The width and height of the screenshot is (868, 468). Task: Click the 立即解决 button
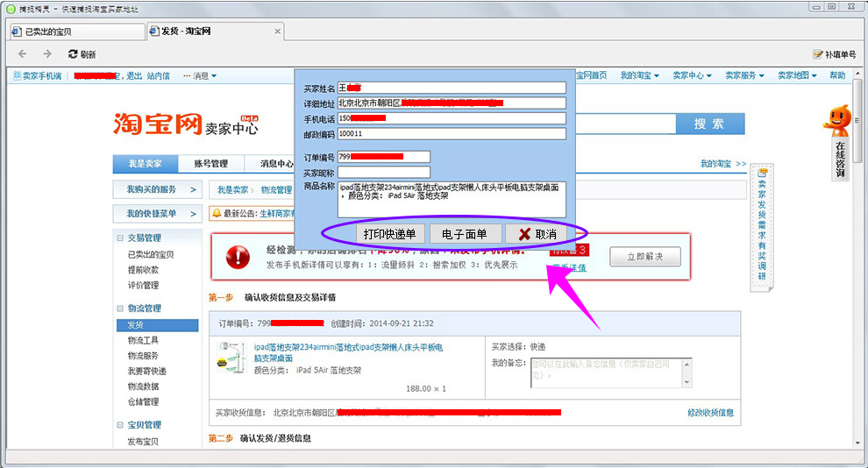coord(645,257)
